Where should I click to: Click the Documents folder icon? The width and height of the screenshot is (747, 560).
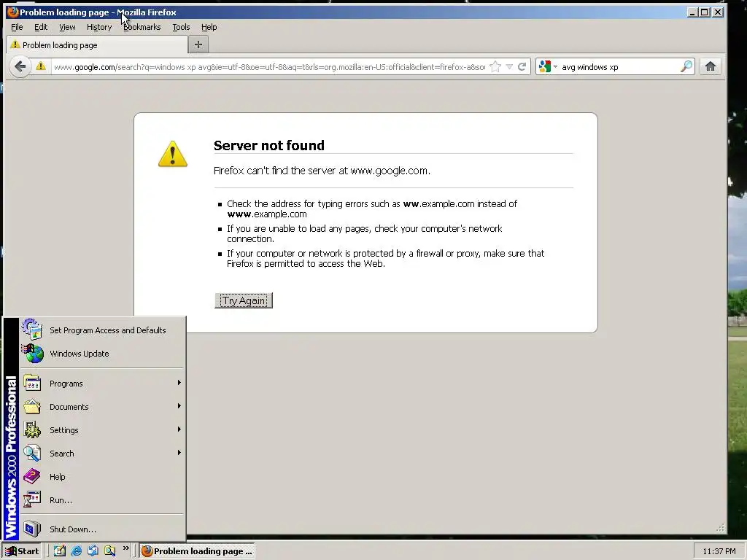[x=32, y=407]
